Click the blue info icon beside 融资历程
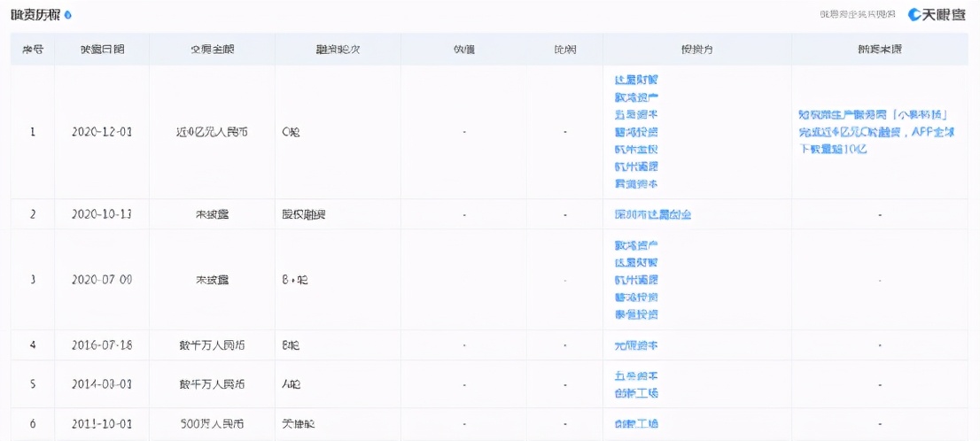 pyautogui.click(x=69, y=16)
